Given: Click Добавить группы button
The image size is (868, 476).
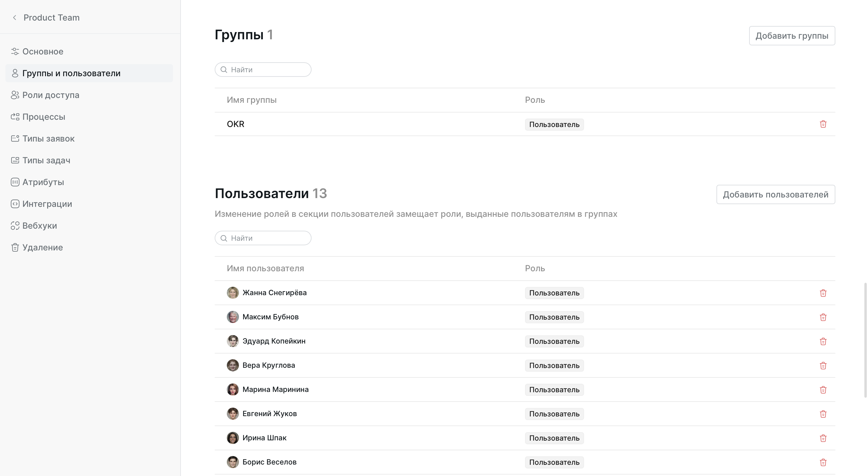Looking at the screenshot, I should click(791, 36).
